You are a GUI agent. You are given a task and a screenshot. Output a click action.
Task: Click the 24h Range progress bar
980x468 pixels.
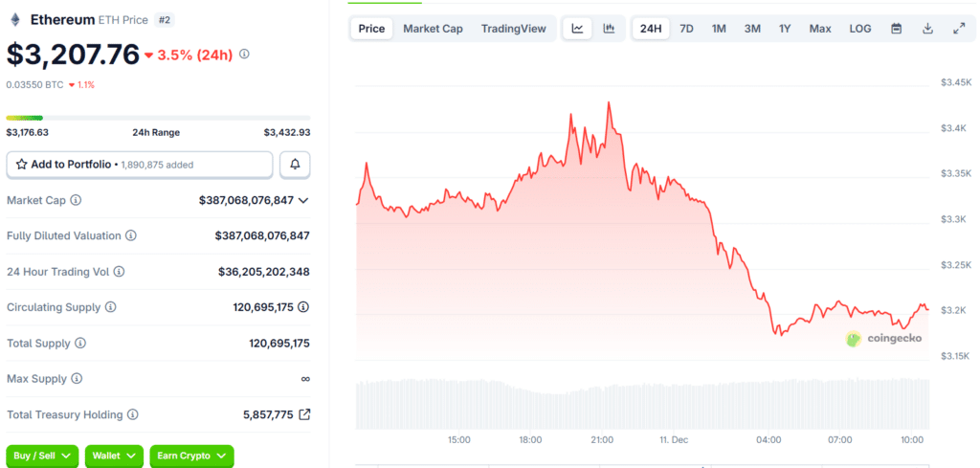pyautogui.click(x=158, y=118)
